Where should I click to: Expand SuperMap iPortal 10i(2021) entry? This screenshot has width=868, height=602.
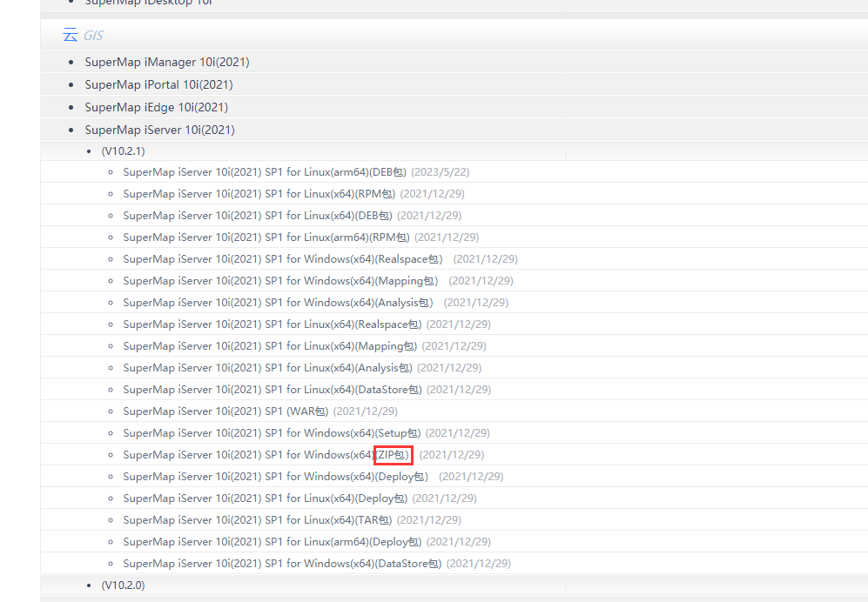pyautogui.click(x=158, y=84)
